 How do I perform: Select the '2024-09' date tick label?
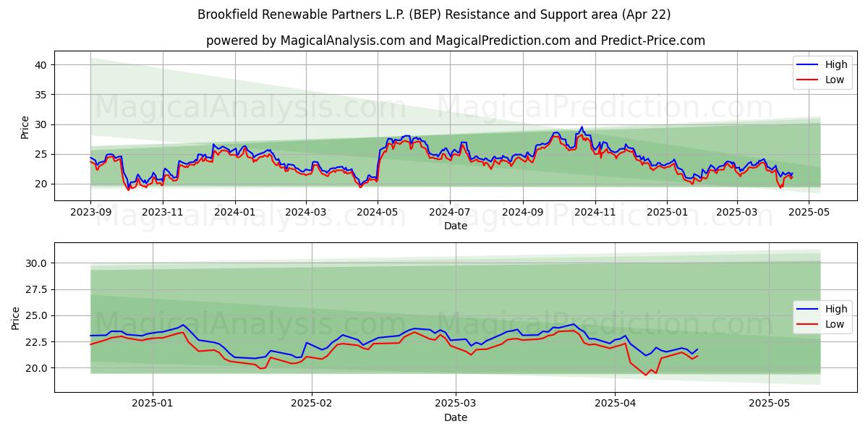[x=523, y=213]
